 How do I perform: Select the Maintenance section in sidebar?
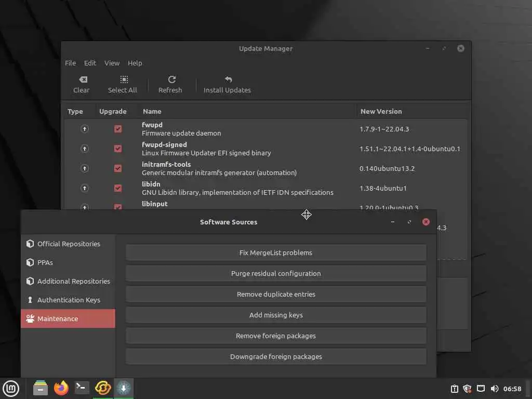click(x=68, y=318)
